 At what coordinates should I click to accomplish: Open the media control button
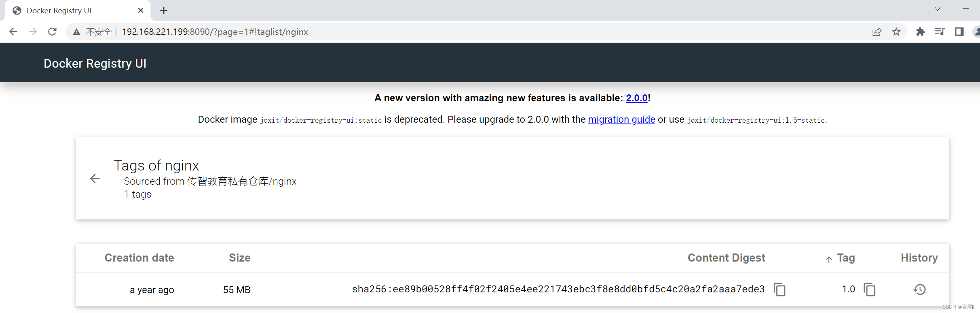coord(940,32)
